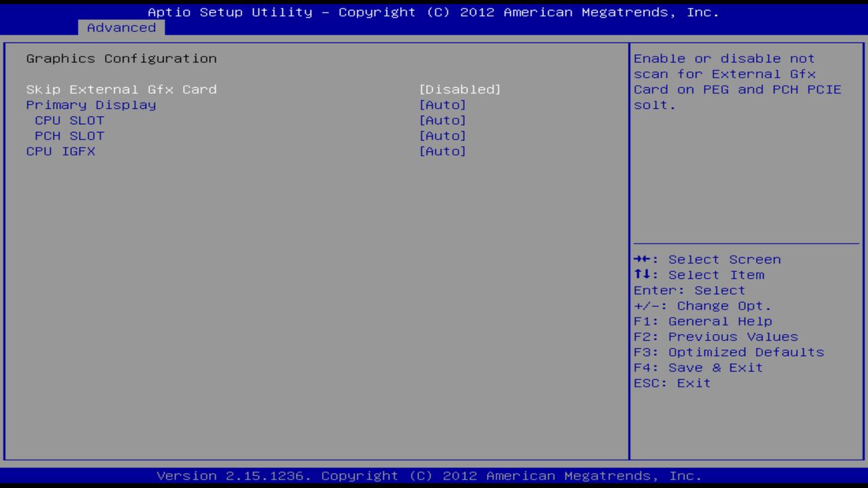Switch to the Advanced tab
The width and height of the screenshot is (868, 488).
(x=121, y=28)
